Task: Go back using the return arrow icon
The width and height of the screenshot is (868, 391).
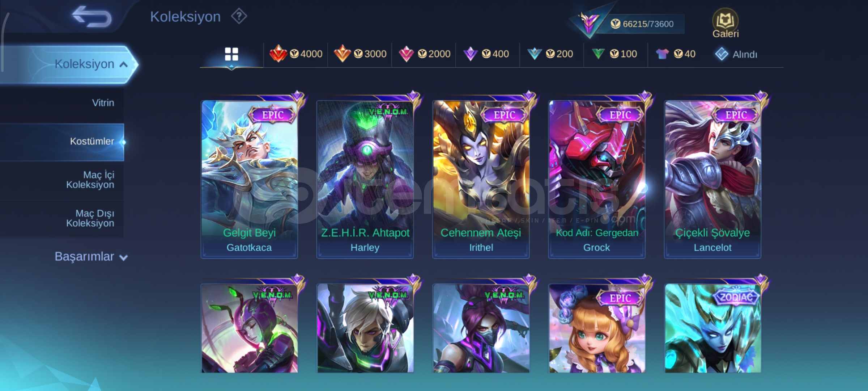Action: click(92, 17)
